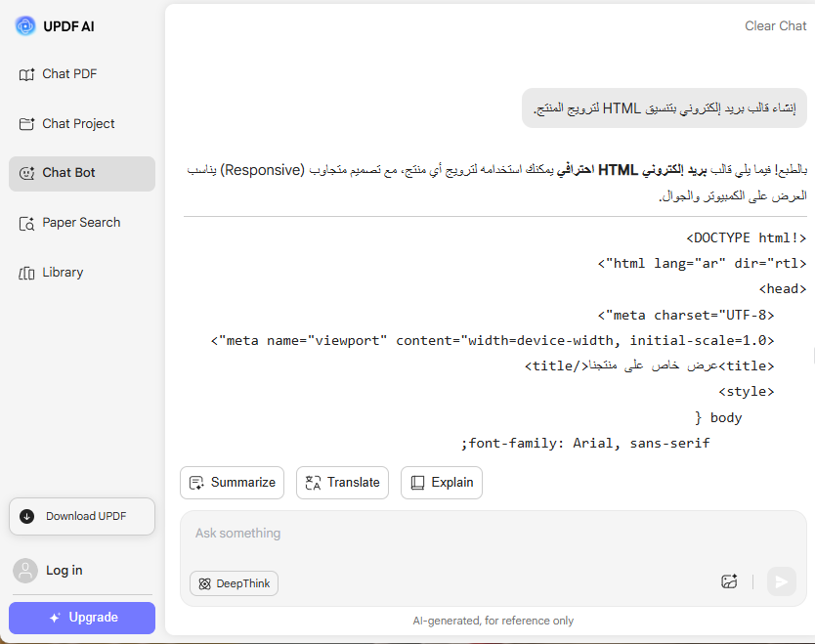Click the Upgrade button
815x644 pixels.
tap(82, 618)
